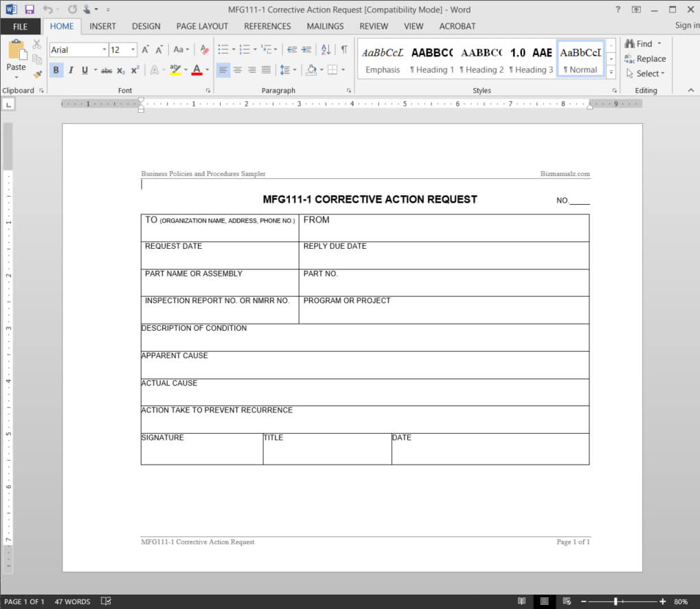
Task: Click the Clear Formatting eraser icon
Action: pos(205,49)
